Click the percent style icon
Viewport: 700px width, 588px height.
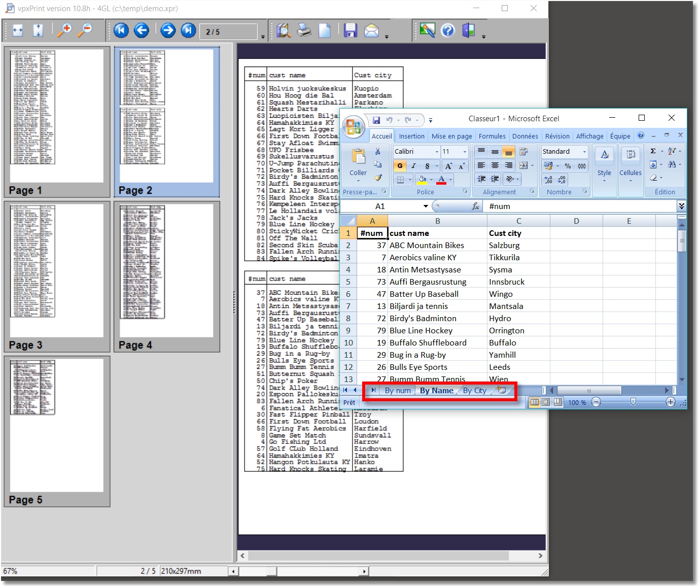(x=568, y=166)
